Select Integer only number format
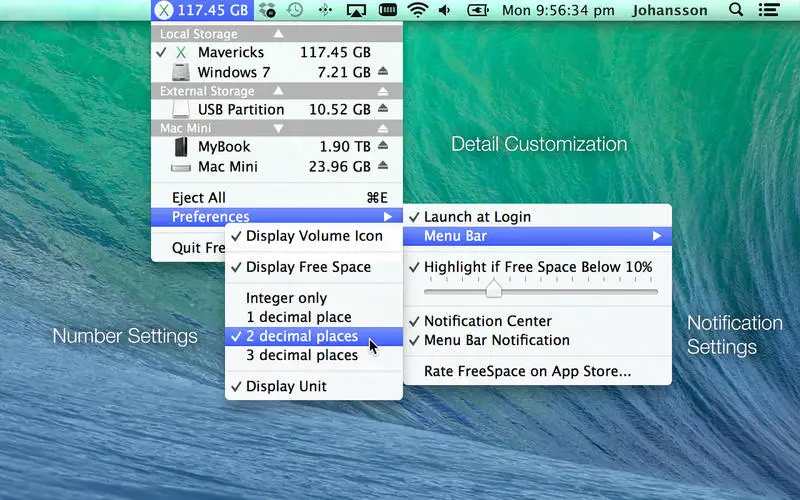The height and width of the screenshot is (500, 800). click(314, 298)
